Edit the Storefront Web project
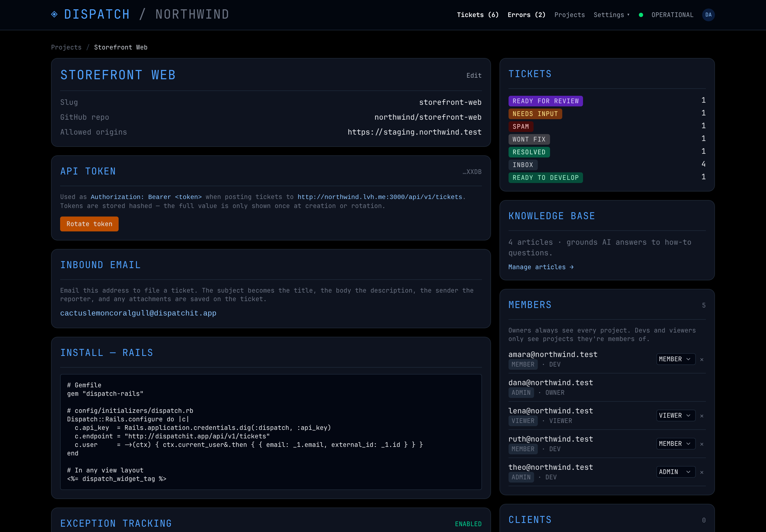 click(474, 75)
